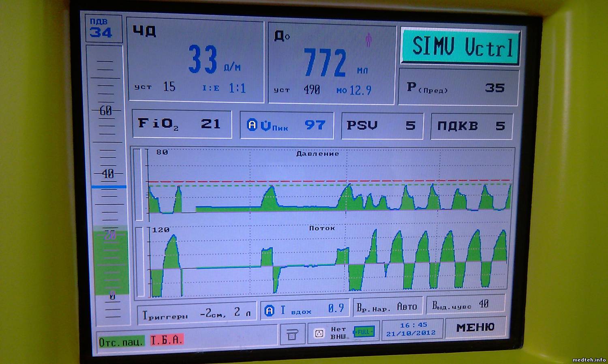The height and width of the screenshot is (364, 608).
Task: Tap the AC power outlet icon
Action: pos(319,333)
